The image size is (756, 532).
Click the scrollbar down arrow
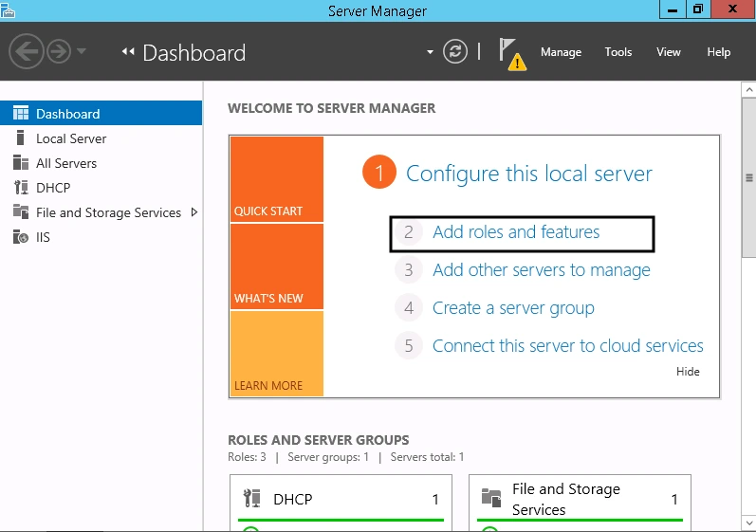click(x=748, y=523)
